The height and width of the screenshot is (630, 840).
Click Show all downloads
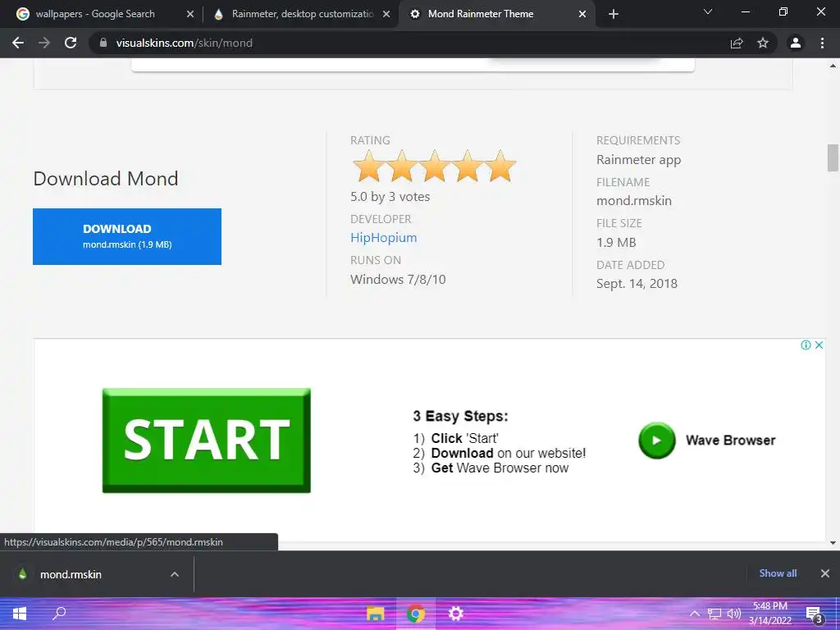[778, 573]
